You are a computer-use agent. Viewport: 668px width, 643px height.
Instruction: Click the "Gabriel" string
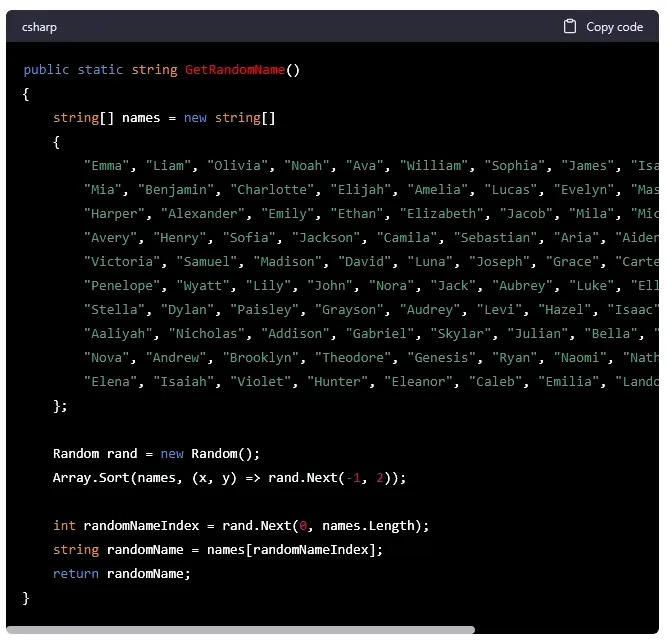point(380,333)
